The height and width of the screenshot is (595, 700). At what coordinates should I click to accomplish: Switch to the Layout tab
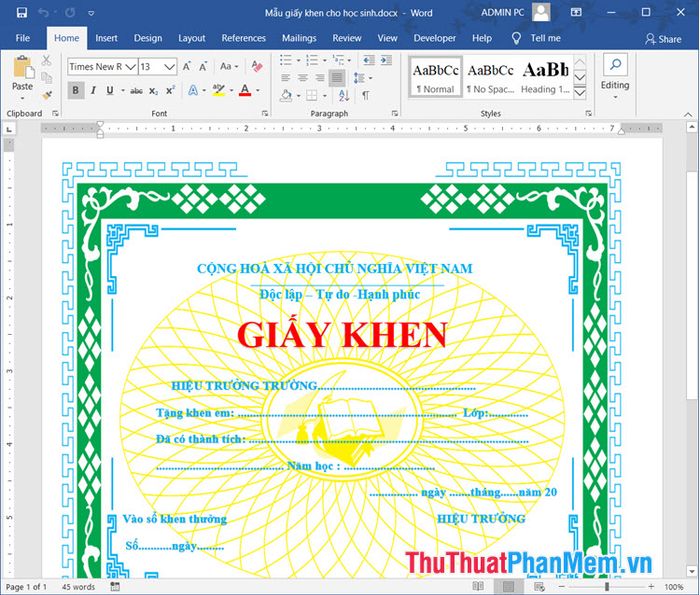[192, 38]
